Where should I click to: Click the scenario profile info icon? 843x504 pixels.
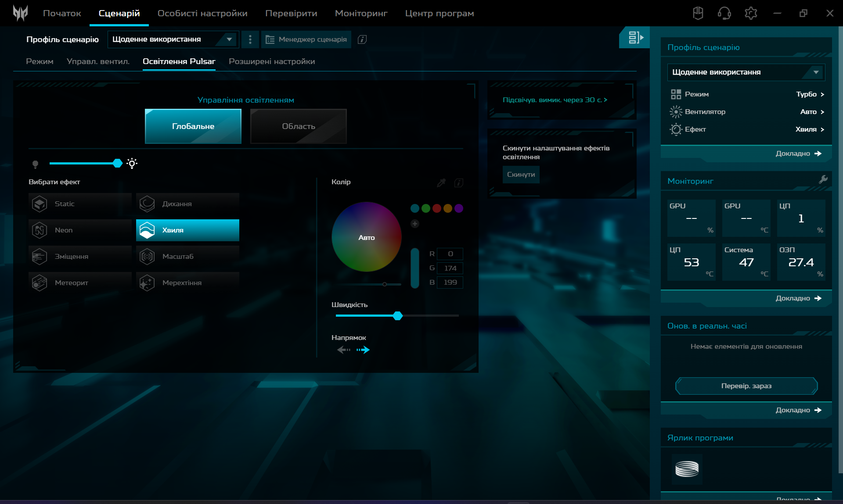(362, 39)
